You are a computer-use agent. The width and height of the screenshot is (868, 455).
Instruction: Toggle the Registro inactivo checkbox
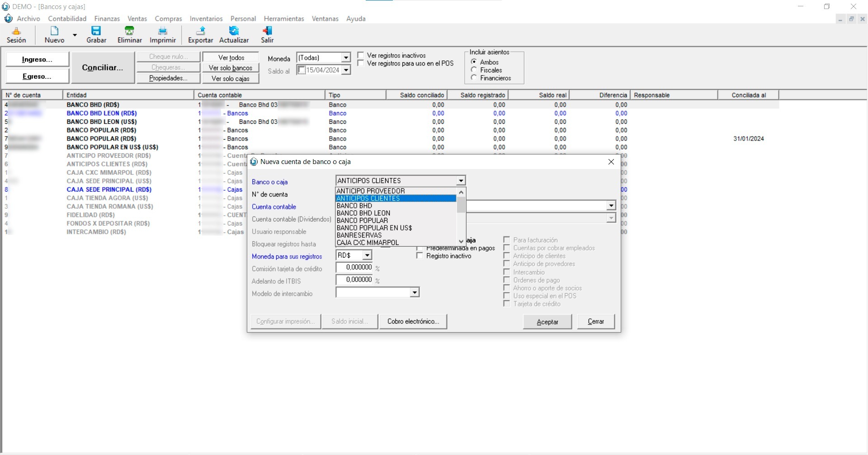coord(420,256)
